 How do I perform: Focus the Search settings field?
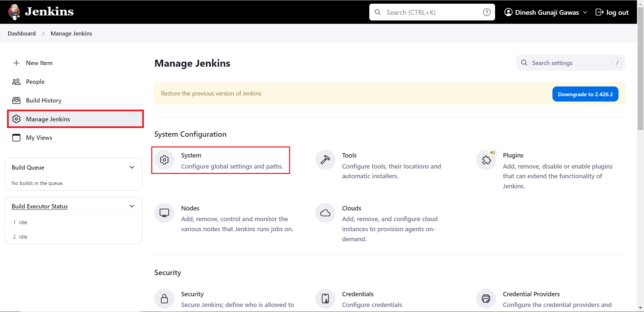(x=571, y=63)
